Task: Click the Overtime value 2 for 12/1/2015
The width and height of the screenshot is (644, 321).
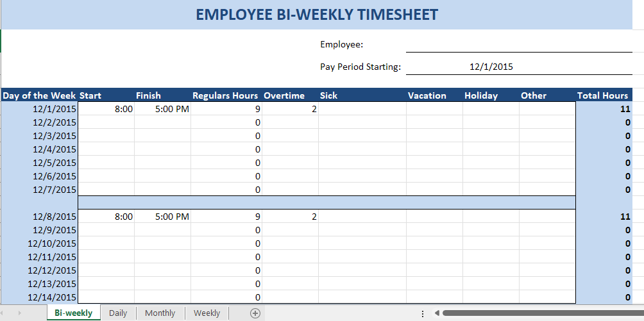Action: click(290, 109)
